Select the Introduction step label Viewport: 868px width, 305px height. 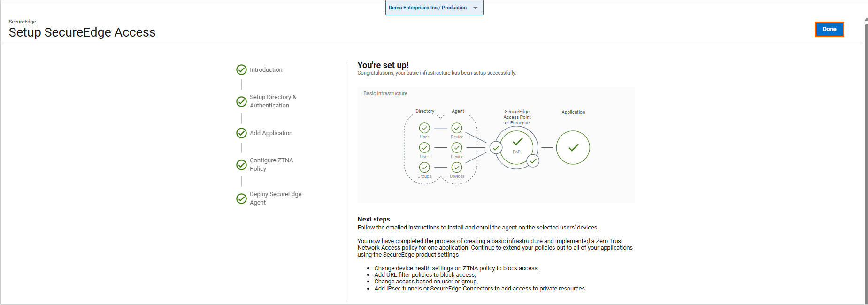(266, 70)
